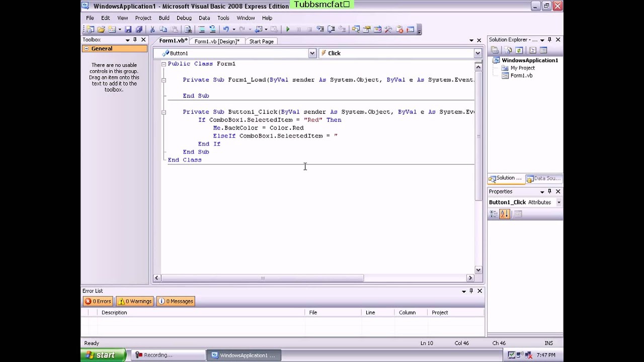Open the Button1 class name dropdown
This screenshot has width=644, height=362.
point(312,53)
